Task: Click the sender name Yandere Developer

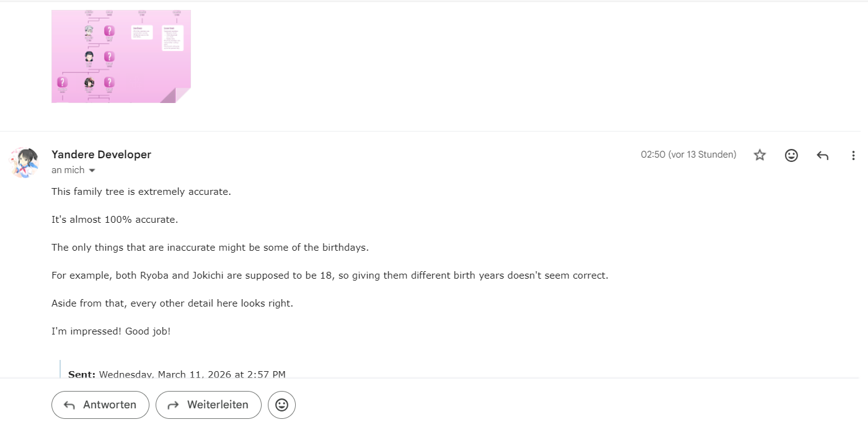Action: point(101,155)
